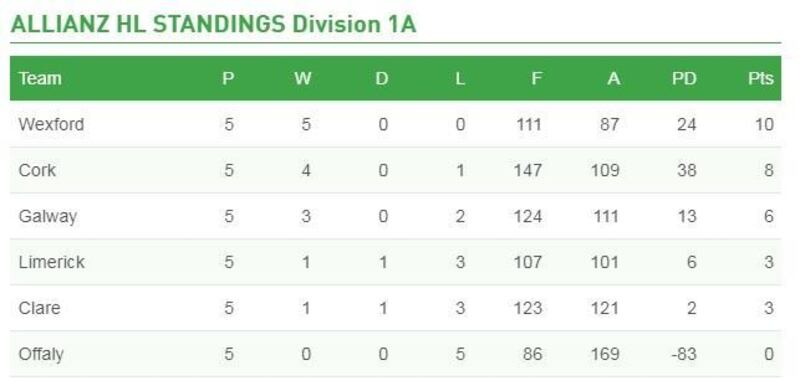Viewport: 800px width, 391px height.
Task: Click the Offaly team name
Action: tap(41, 354)
